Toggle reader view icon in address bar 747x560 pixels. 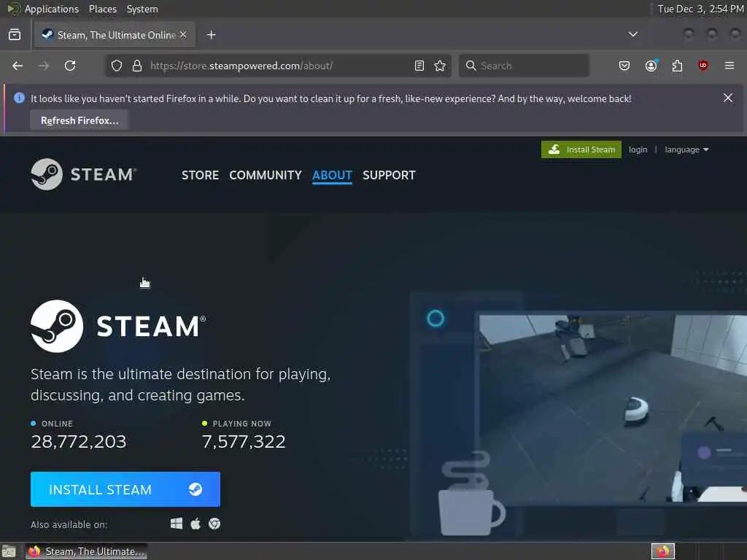coord(419,66)
